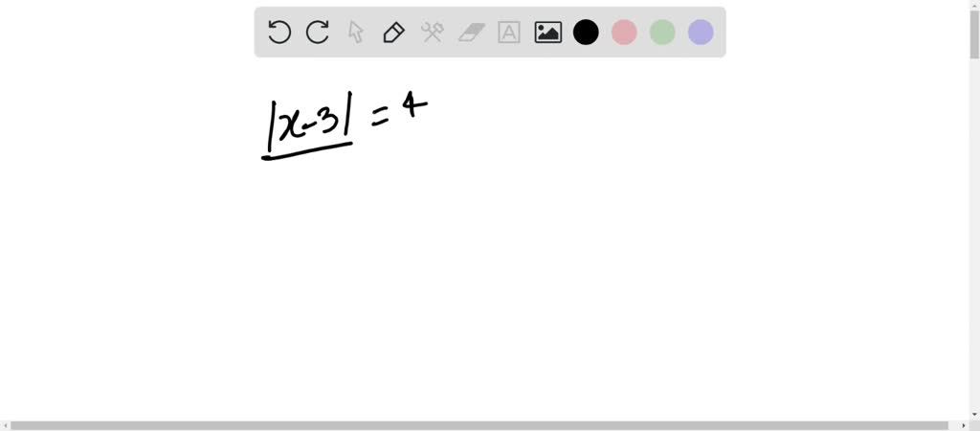The image size is (980, 431).
Task: Select the pointer selection tool
Action: tap(356, 32)
